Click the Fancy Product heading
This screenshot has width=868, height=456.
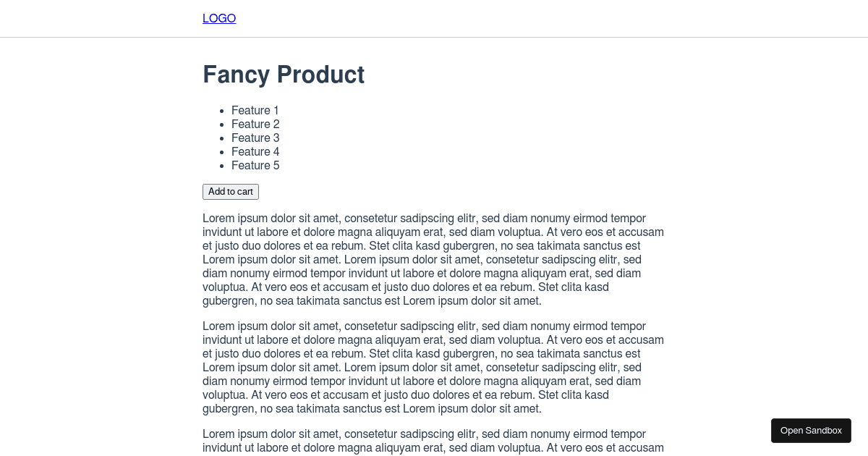click(x=284, y=75)
